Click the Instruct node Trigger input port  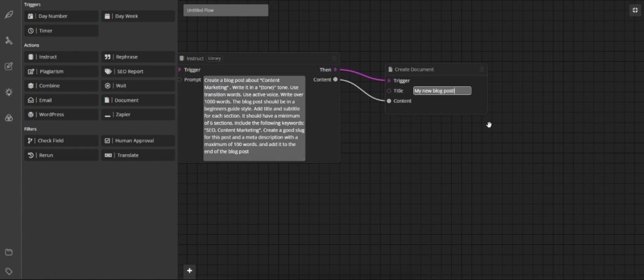click(180, 69)
